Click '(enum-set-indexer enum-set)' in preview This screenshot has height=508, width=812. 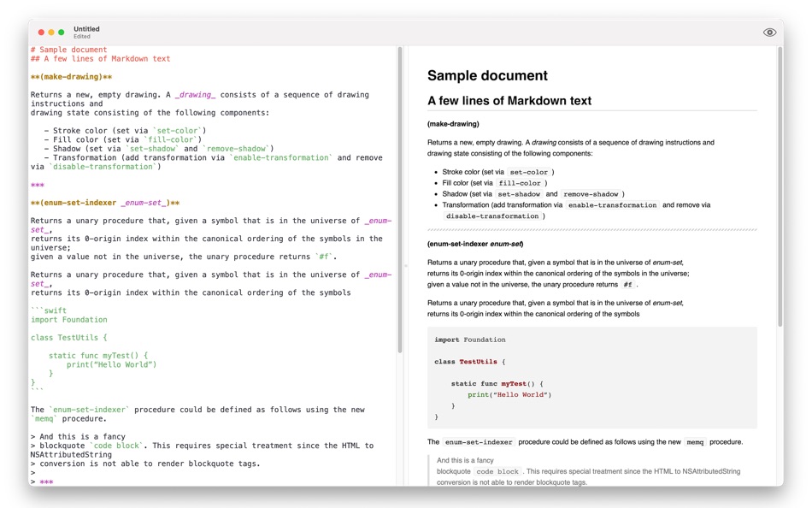[475, 244]
